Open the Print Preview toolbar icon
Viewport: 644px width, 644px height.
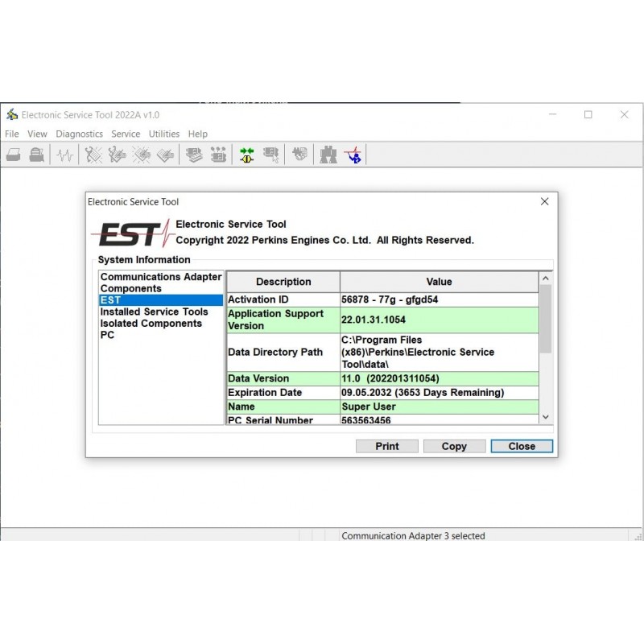coord(37,155)
